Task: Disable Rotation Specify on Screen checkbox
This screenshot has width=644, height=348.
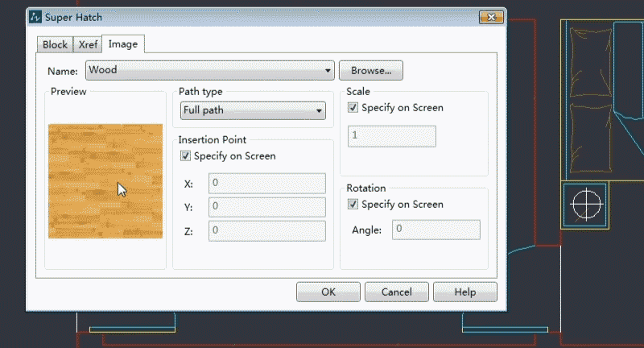Action: point(353,205)
